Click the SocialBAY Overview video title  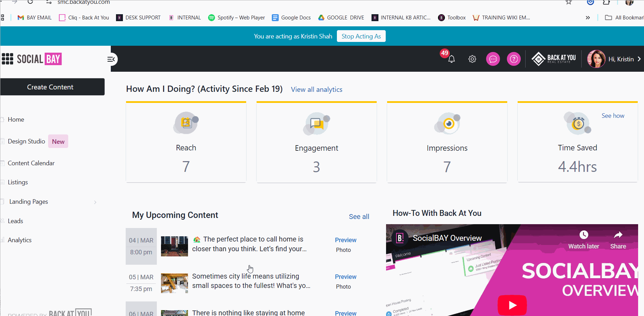447,238
